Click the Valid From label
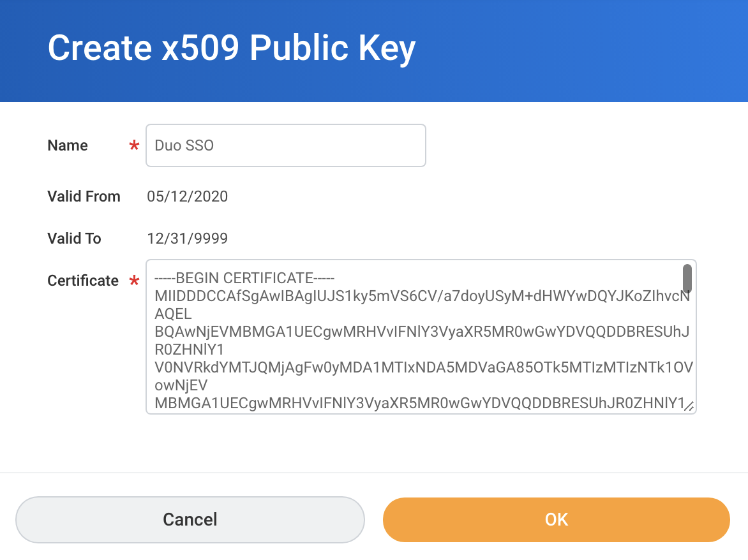Image resolution: width=748 pixels, height=560 pixels. [x=84, y=196]
